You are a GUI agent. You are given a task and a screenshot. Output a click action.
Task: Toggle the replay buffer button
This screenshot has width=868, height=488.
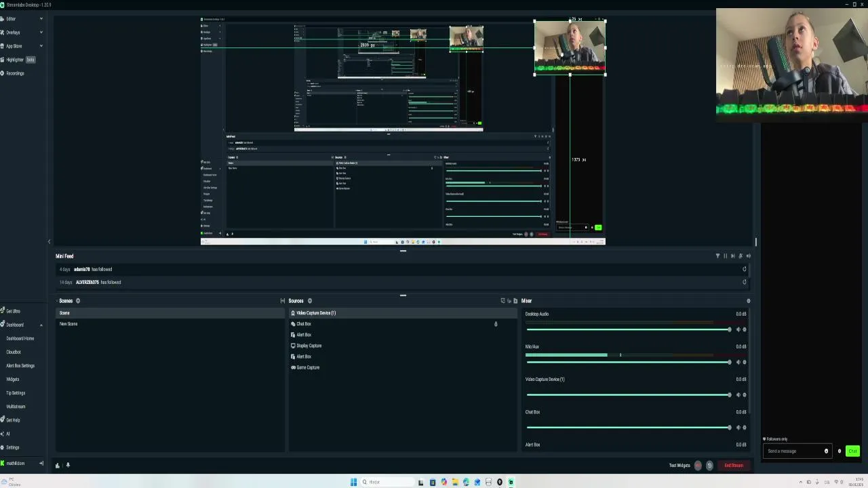709,466
